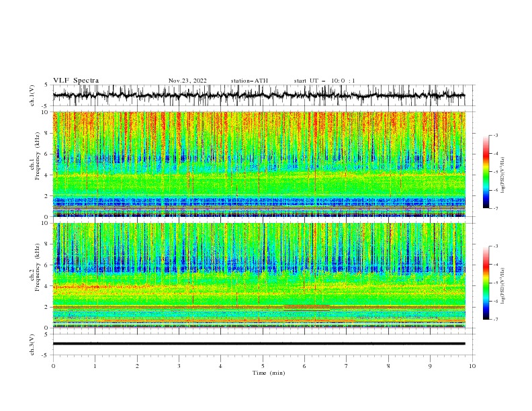Image resolution: width=532 pixels, height=411 pixels.
Task: Click time axis tick label '9'
Action: (430, 366)
